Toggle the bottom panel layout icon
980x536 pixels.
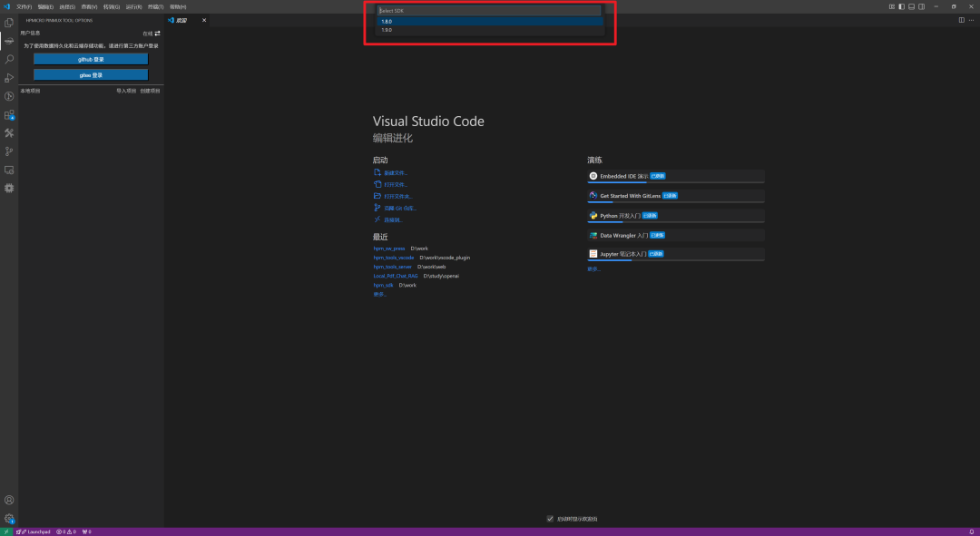911,6
